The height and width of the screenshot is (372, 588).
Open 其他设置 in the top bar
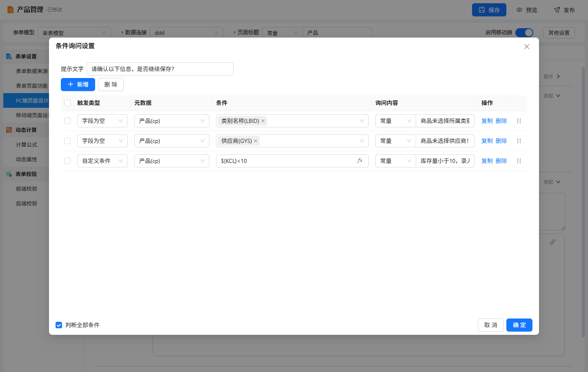[x=559, y=33]
